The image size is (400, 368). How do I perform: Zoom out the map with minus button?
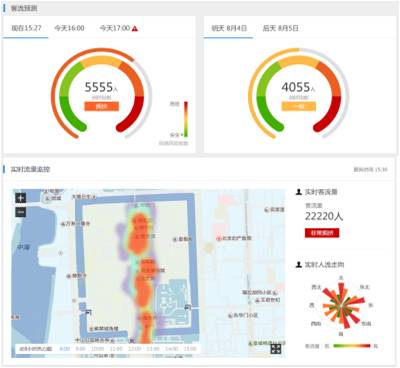point(21,212)
